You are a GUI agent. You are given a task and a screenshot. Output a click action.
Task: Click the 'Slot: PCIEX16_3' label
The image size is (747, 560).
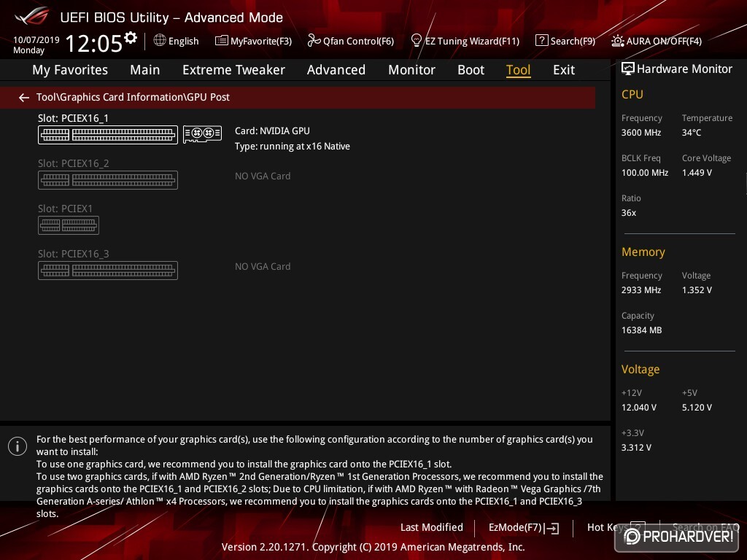click(74, 254)
